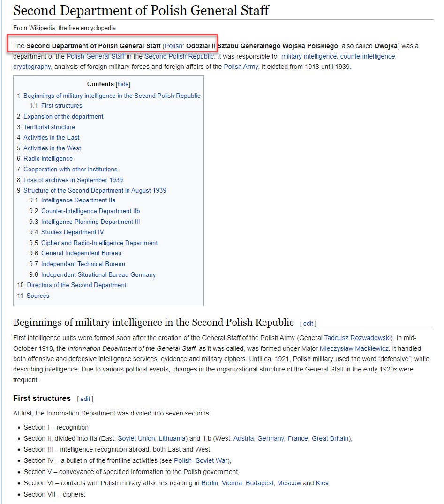
Task: Open the Polish–Soviet War link
Action: [x=202, y=460]
